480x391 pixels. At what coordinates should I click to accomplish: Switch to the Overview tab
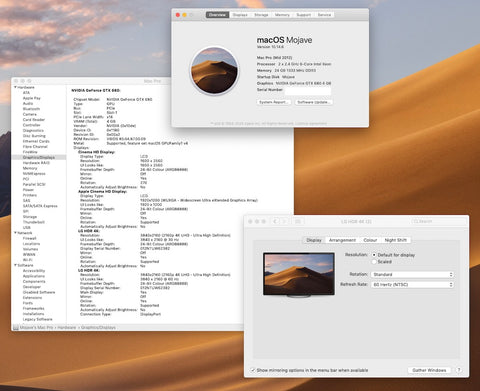217,15
